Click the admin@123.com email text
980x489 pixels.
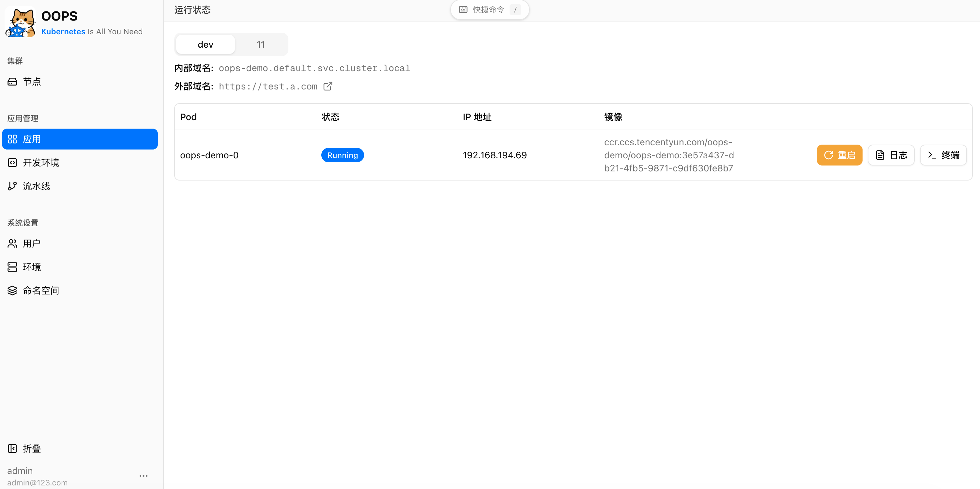(x=37, y=483)
